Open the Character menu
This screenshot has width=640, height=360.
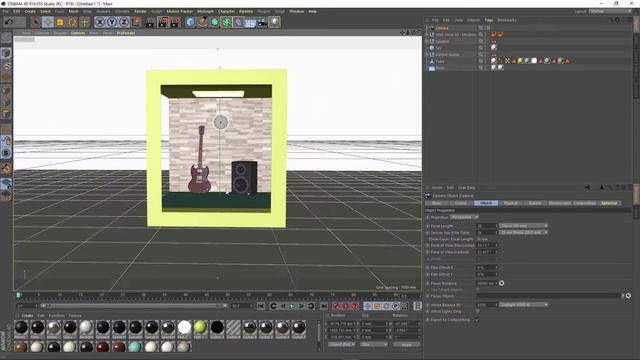point(227,11)
